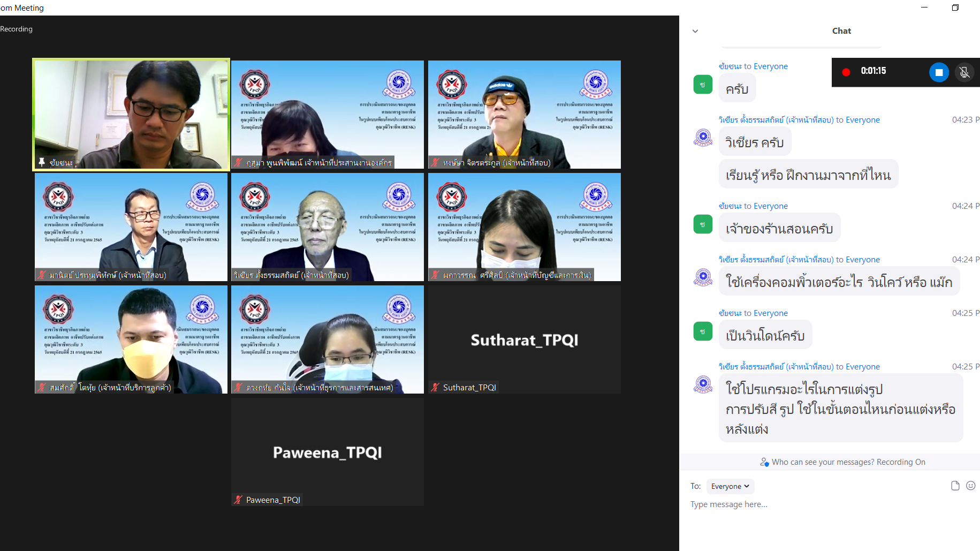Stop the screen recording with the blue button

(939, 72)
